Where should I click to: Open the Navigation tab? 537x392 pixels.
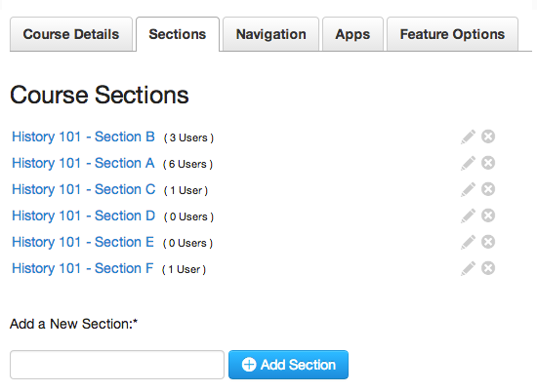point(270,34)
